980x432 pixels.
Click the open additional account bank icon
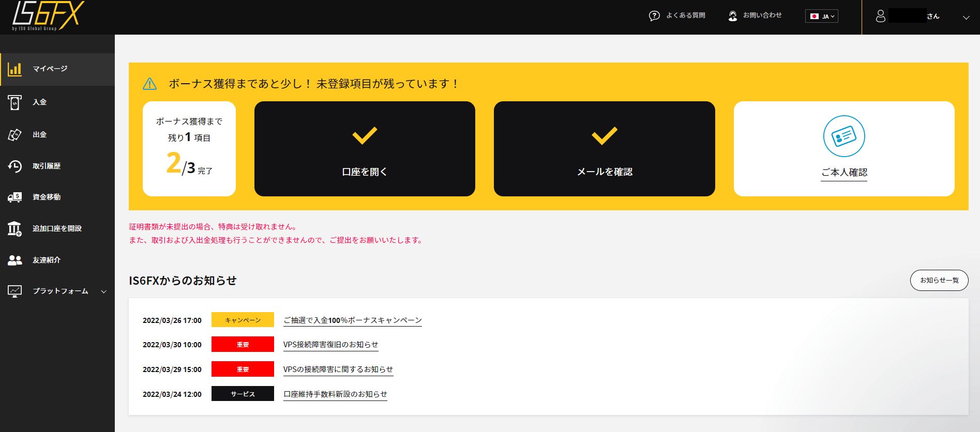(15, 228)
